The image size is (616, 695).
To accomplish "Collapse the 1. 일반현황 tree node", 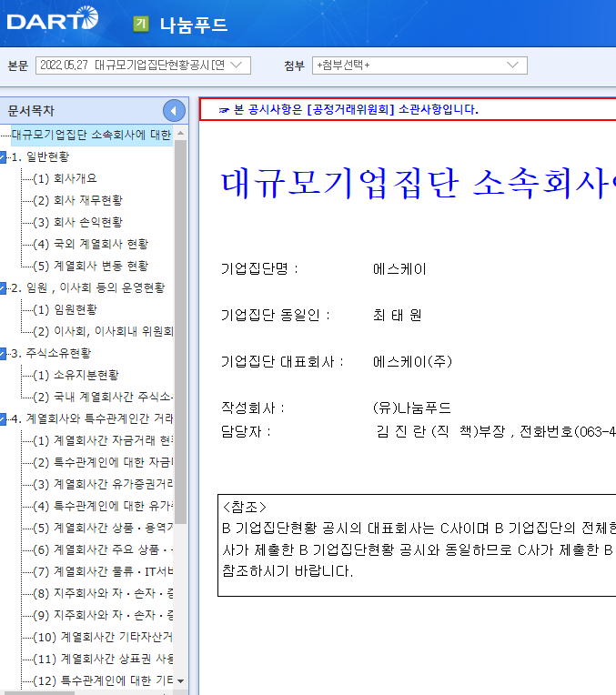I will click(x=3, y=156).
